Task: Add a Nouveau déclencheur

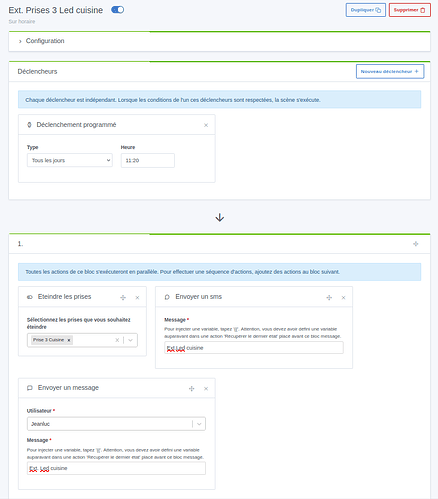Action: (x=390, y=71)
